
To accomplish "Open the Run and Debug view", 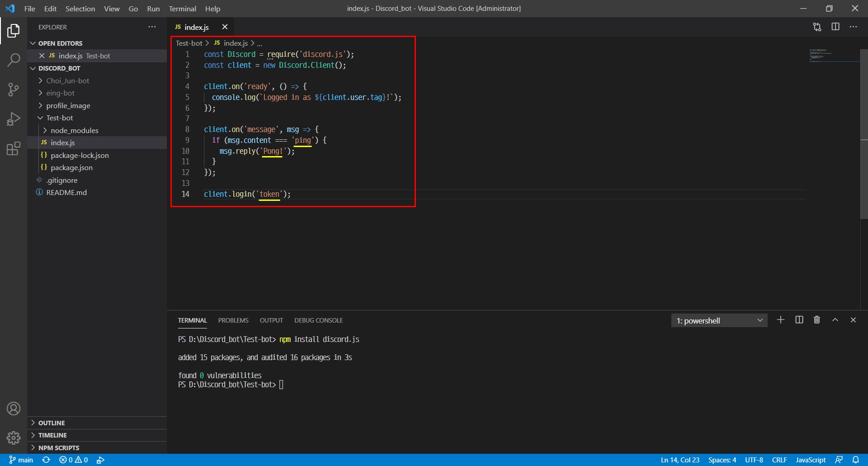I will (14, 119).
